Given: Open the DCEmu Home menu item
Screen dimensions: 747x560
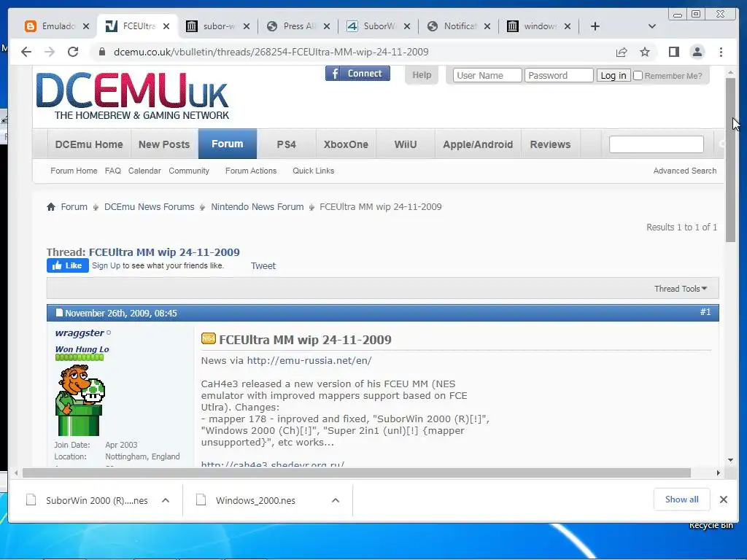Looking at the screenshot, I should tap(89, 144).
